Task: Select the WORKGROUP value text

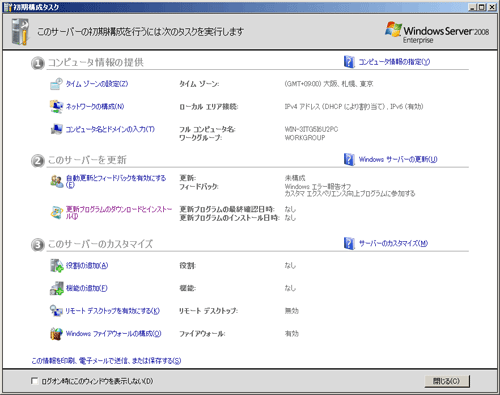Action: [305, 138]
